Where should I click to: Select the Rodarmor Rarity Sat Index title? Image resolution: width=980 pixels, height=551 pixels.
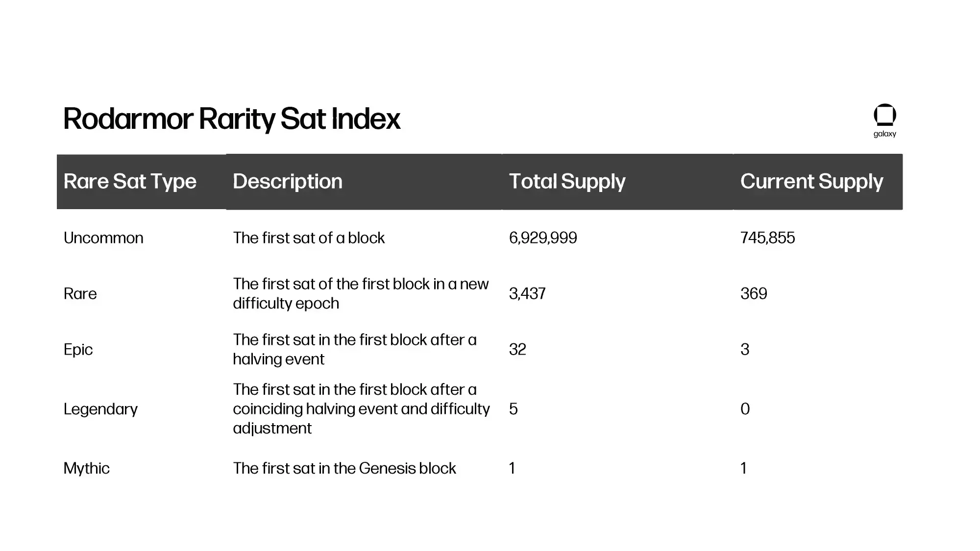pos(232,119)
